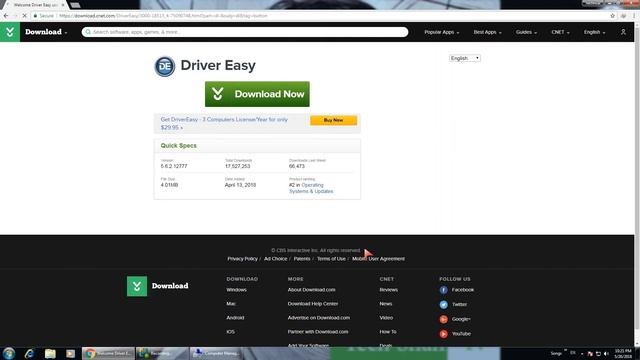The height and width of the screenshot is (360, 640).
Task: Expand the Download header dropdown
Action: pyautogui.click(x=46, y=32)
